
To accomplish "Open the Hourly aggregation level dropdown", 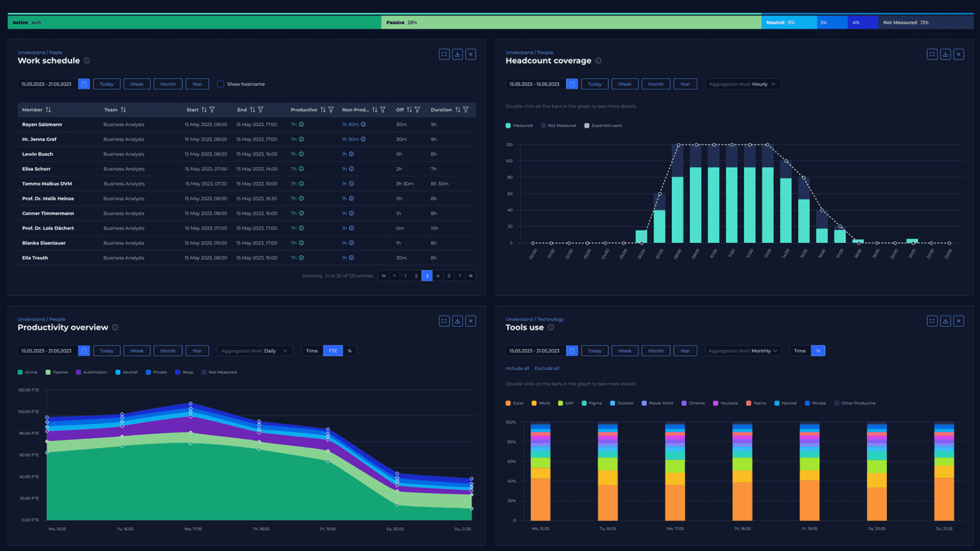I will tap(742, 84).
